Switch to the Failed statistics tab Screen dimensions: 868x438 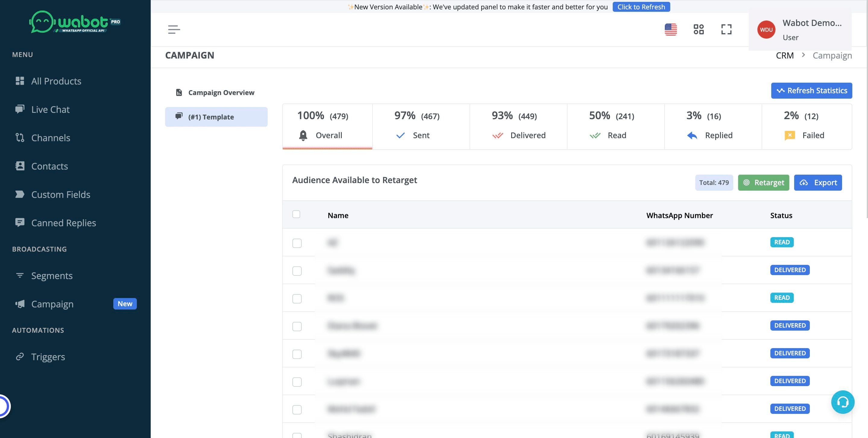coord(807,126)
